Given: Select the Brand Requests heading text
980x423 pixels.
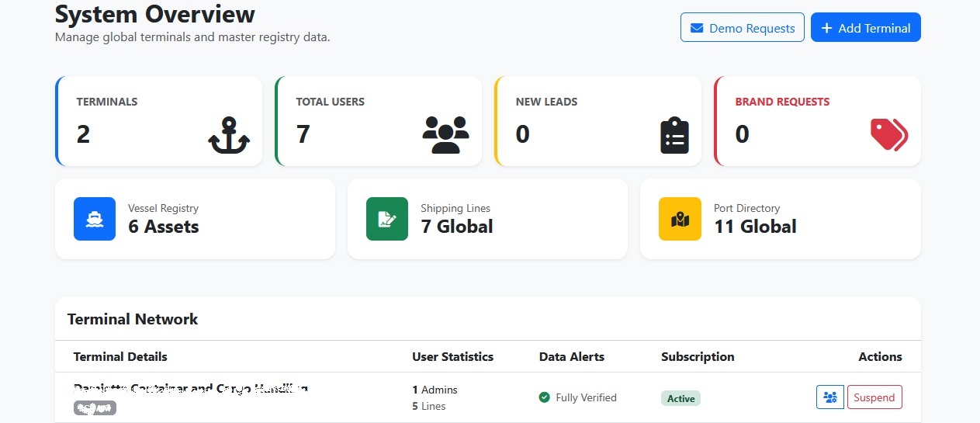Looking at the screenshot, I should pos(782,102).
